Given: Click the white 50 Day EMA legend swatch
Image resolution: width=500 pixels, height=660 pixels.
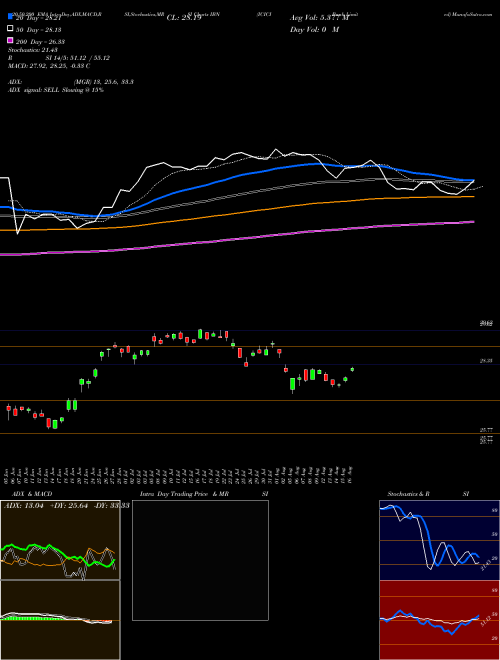Looking at the screenshot, I should [10, 29].
